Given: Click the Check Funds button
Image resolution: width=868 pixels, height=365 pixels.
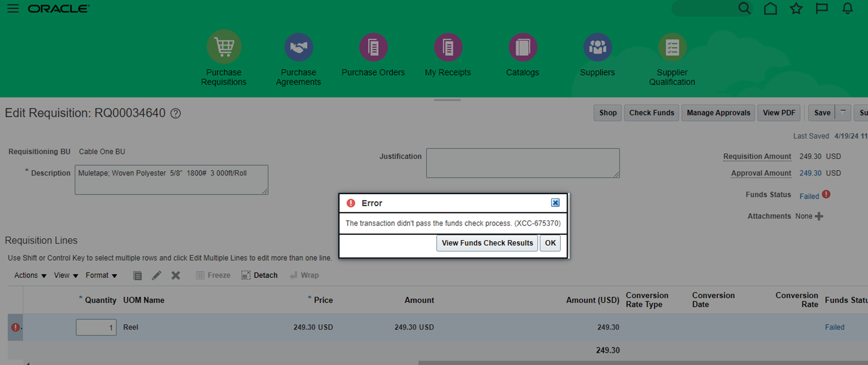Looking at the screenshot, I should point(652,113).
